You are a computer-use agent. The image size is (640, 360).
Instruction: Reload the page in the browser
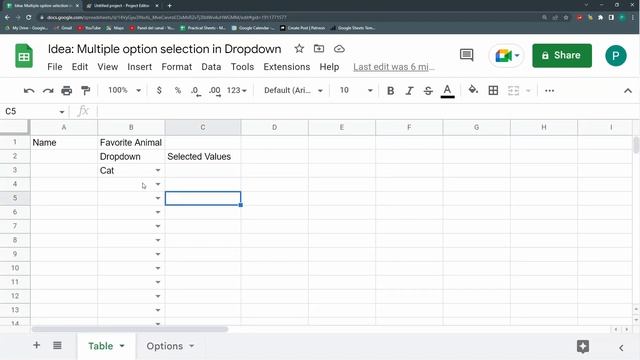pos(29,18)
